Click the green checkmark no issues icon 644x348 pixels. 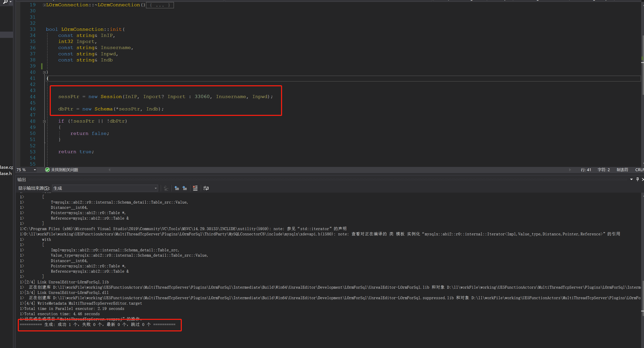pos(47,170)
